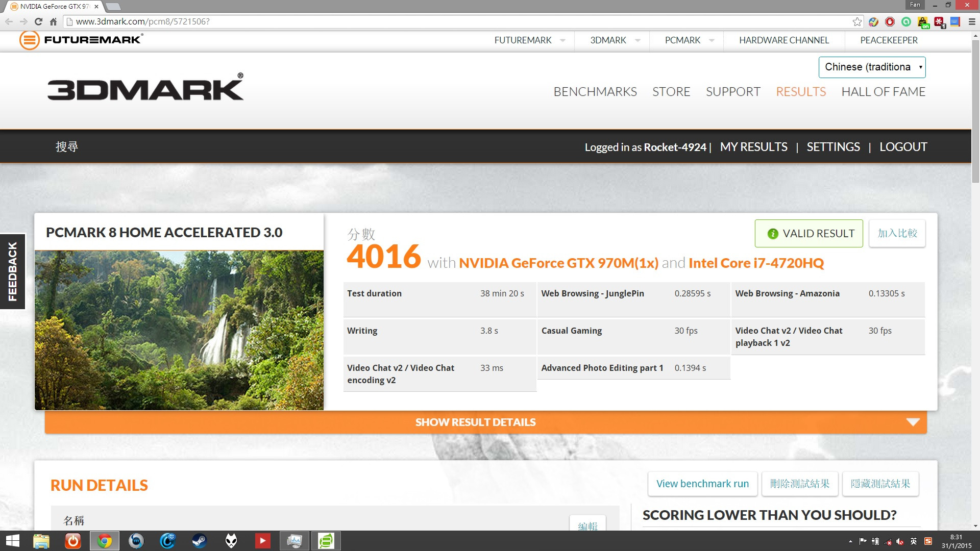
Task: Click the 3DMARK logo
Action: click(x=145, y=87)
